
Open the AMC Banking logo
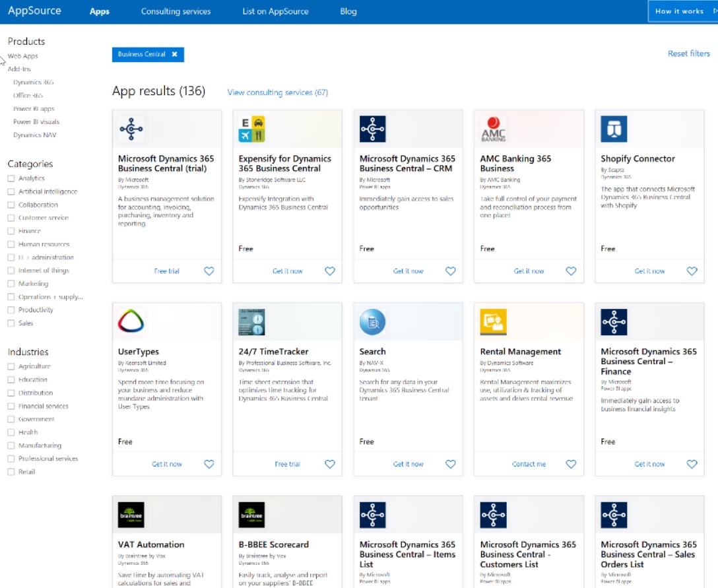493,129
